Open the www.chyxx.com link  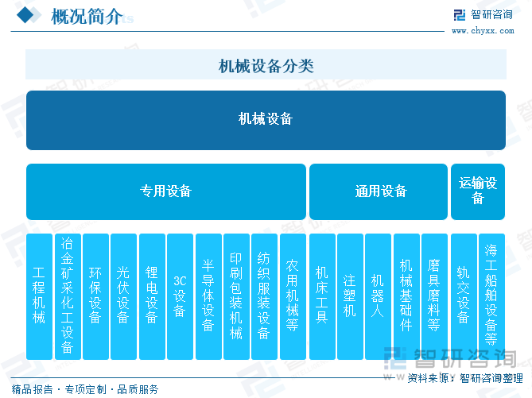pyautogui.click(x=483, y=31)
